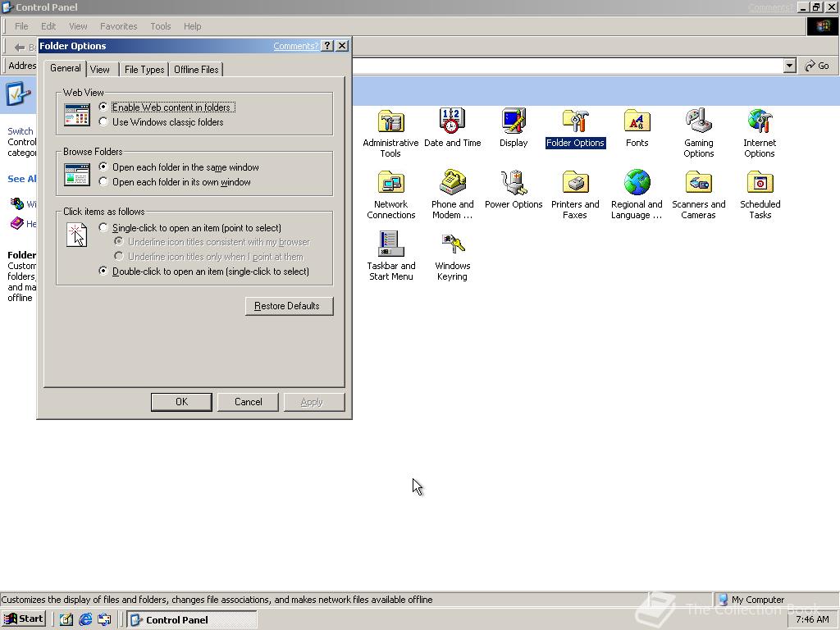Select Use Windows classic folders

(x=162, y=122)
